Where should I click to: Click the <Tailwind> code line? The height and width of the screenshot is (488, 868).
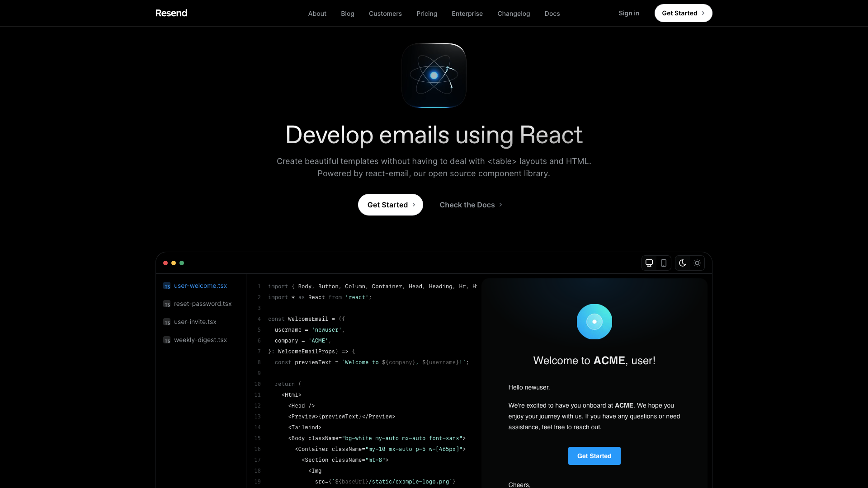(x=305, y=427)
